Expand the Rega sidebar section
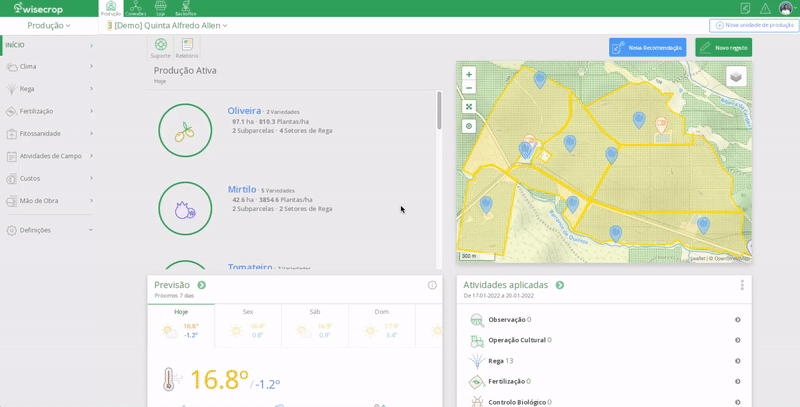Image resolution: width=800 pixels, height=407 pixels. 49,89
